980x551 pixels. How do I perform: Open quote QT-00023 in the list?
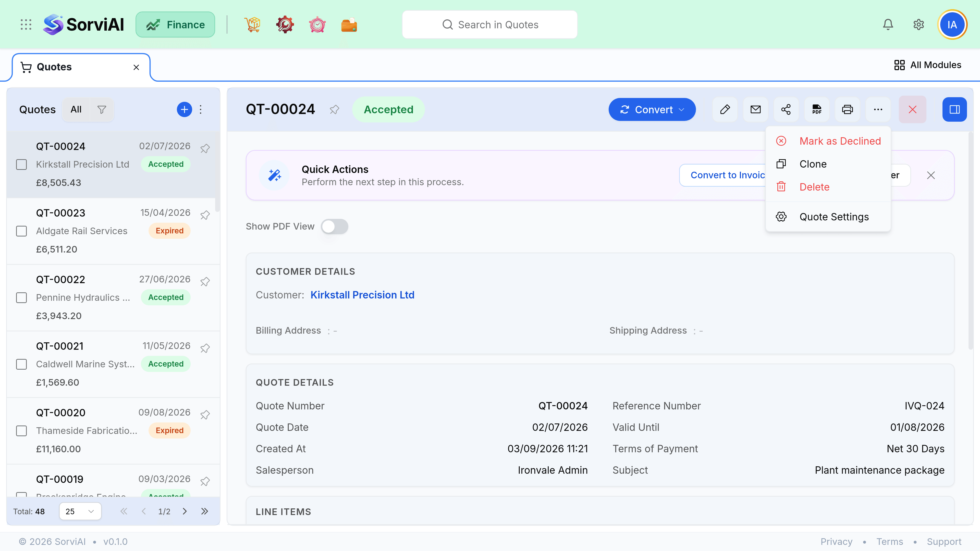113,231
